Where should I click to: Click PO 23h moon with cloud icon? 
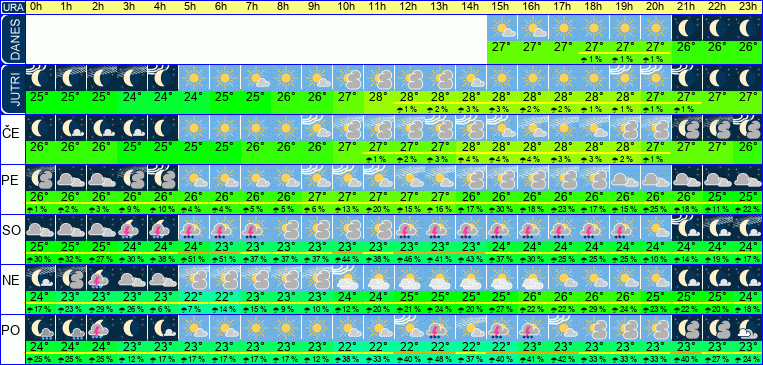pos(748,328)
